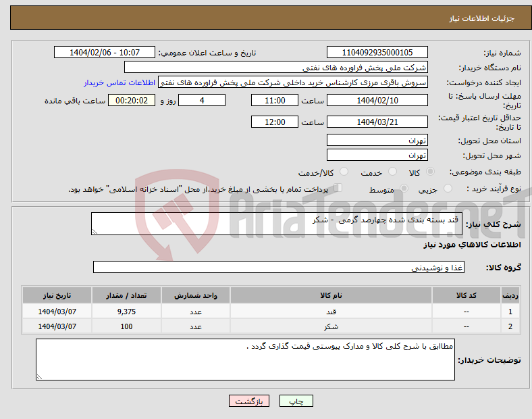Click the شکر product name cell
532x419 pixels.
[x=331, y=326]
